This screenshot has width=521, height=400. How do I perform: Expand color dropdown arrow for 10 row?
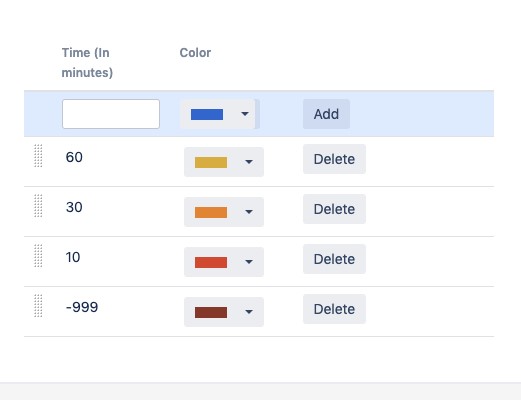coord(249,262)
